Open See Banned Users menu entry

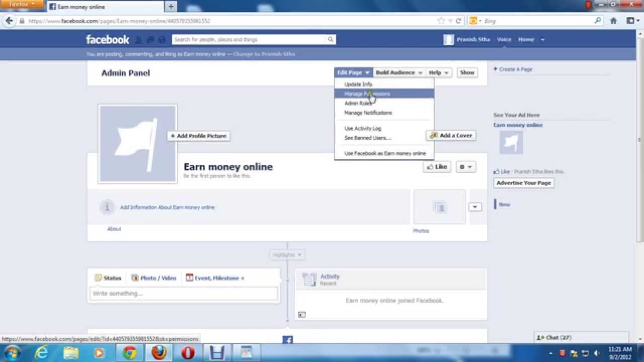pos(368,138)
